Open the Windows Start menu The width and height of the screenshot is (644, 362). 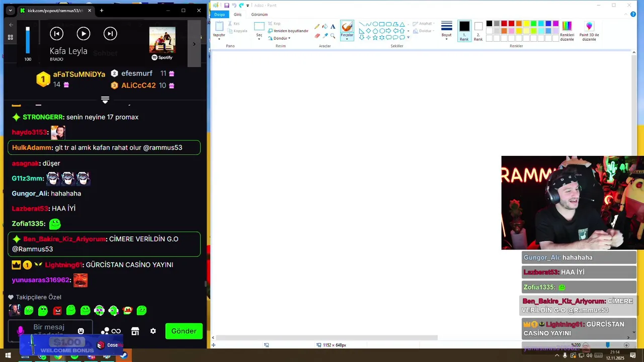[8, 356]
